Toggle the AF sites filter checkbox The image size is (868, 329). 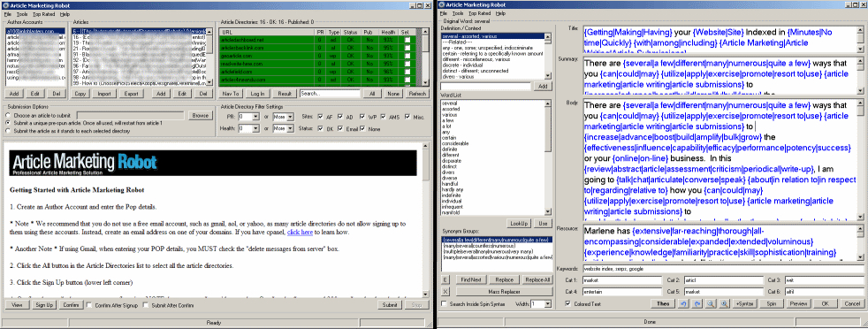(x=321, y=117)
